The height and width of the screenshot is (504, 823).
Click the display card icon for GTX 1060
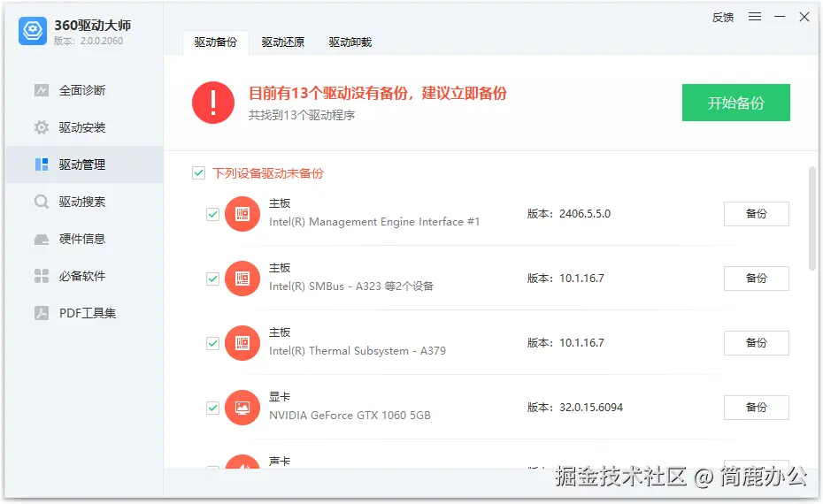click(x=242, y=408)
